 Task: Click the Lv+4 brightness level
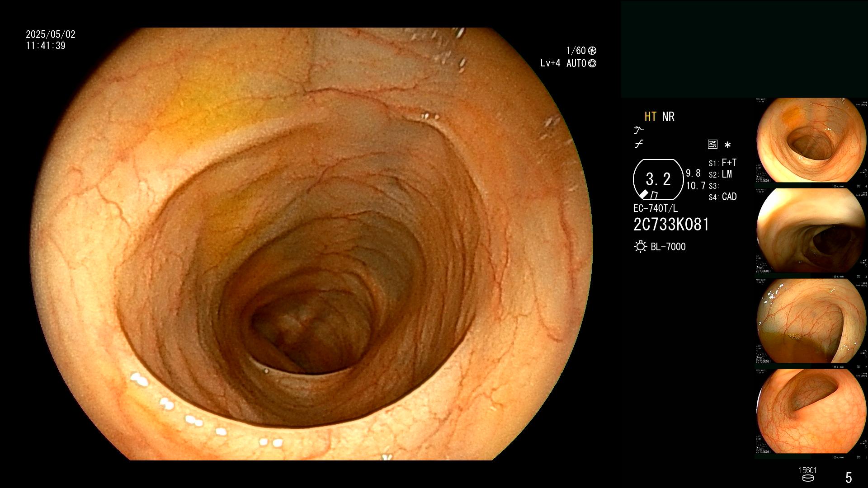[x=550, y=63]
